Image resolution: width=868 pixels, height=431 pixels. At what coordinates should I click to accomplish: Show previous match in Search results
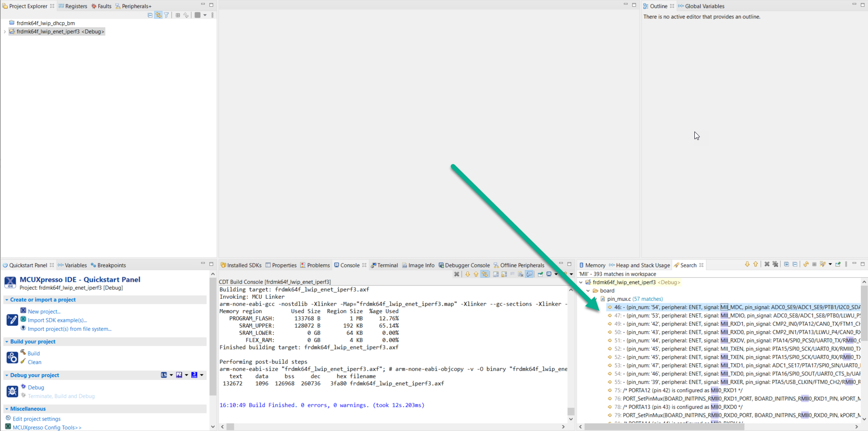[755, 265]
